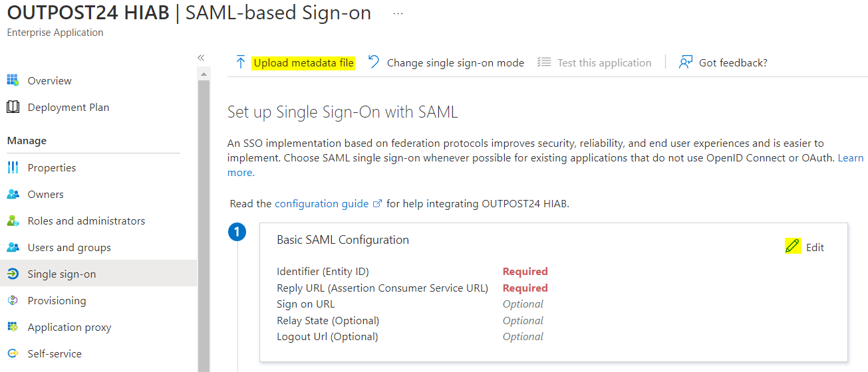Click Got feedback? button
The height and width of the screenshot is (372, 868).
pyautogui.click(x=732, y=62)
